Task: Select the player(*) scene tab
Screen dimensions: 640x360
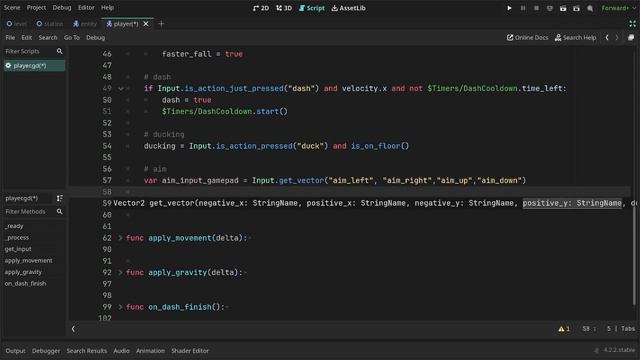Action: [x=122, y=24]
